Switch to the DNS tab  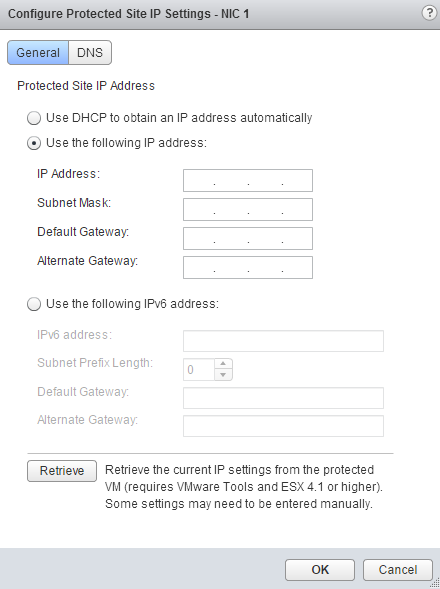(x=90, y=53)
